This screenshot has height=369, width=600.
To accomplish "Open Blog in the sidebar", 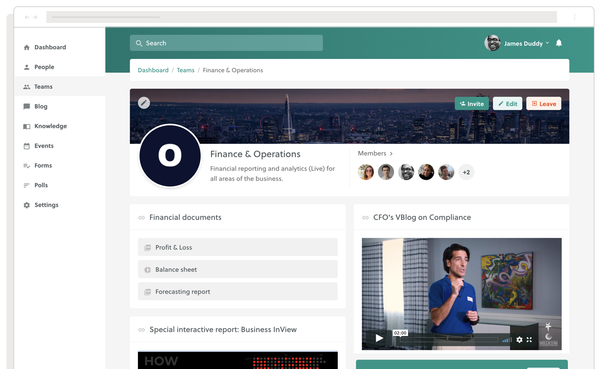I will [60, 106].
